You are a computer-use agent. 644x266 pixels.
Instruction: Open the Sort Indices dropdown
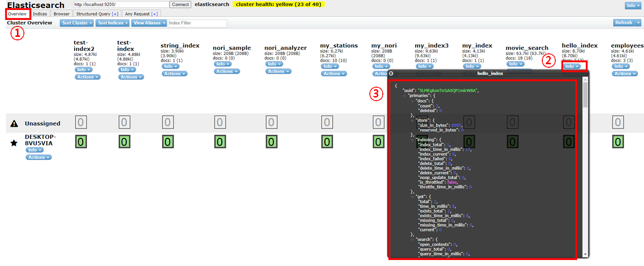113,23
